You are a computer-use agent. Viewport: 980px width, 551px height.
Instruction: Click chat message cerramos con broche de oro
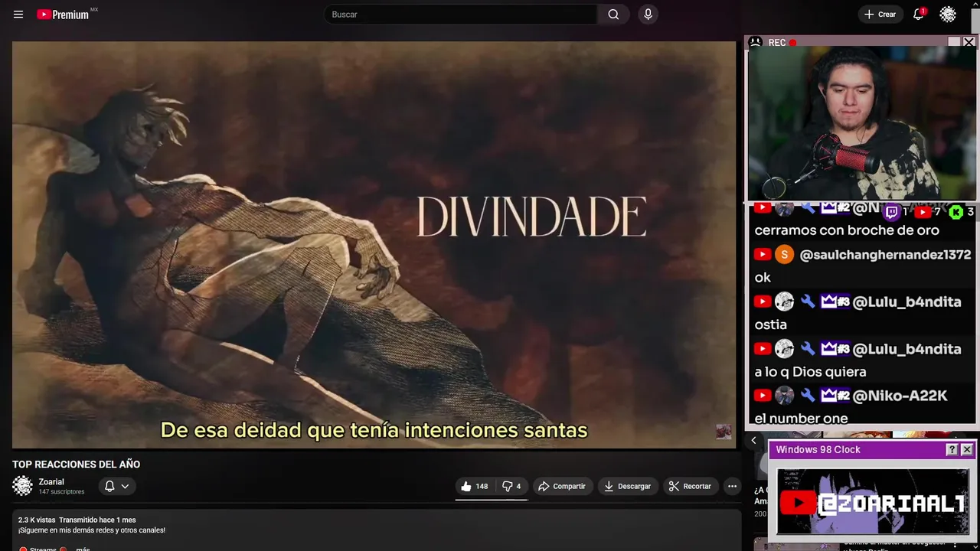coord(847,230)
